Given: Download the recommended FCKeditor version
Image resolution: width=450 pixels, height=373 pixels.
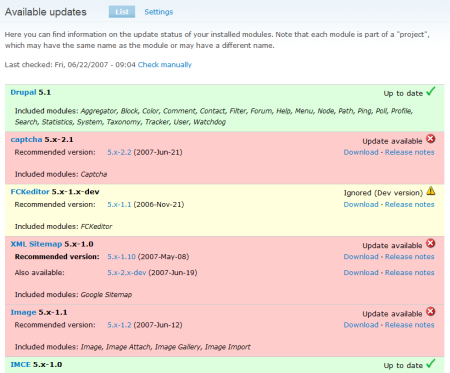Looking at the screenshot, I should pyautogui.click(x=361, y=205).
